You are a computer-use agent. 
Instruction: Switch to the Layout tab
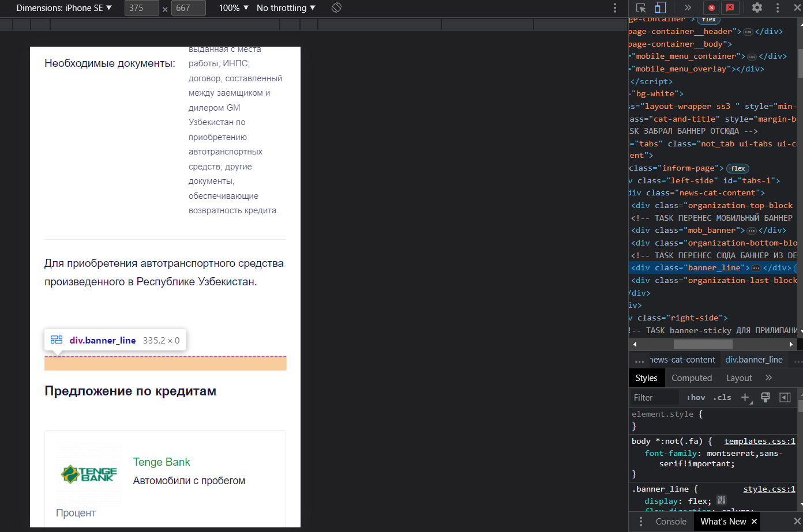coord(739,378)
